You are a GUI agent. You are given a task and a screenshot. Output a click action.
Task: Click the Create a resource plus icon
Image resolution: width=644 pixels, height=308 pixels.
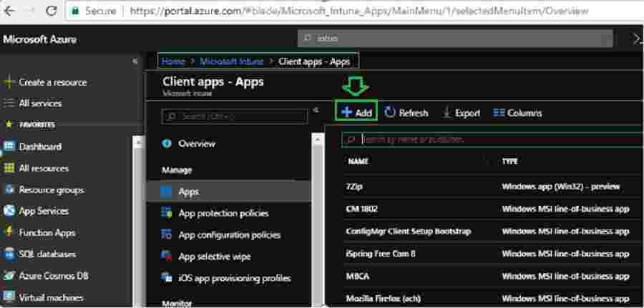click(x=9, y=82)
